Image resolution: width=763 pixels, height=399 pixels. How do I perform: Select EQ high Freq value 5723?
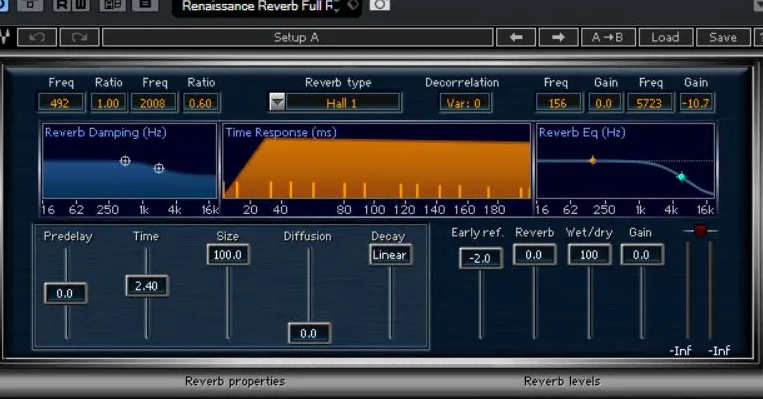pyautogui.click(x=650, y=103)
